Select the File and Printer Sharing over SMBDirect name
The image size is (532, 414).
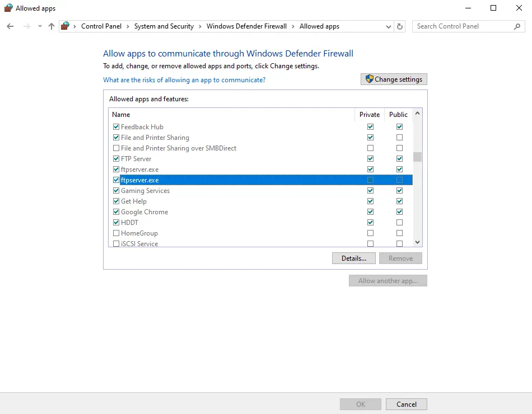pos(179,148)
